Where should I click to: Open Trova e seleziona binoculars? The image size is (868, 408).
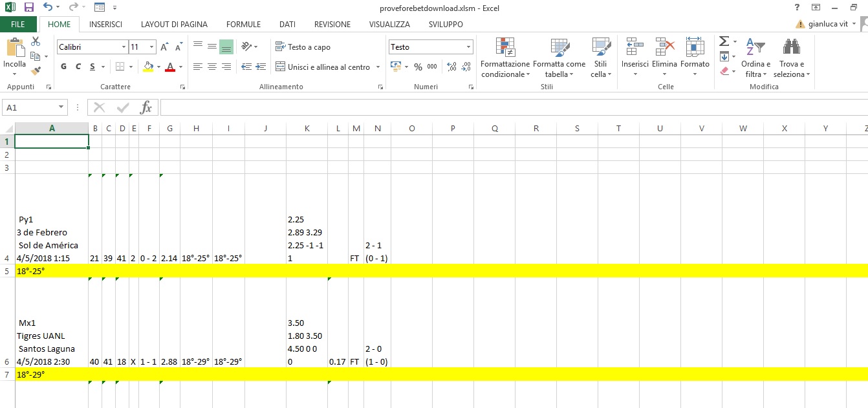click(792, 58)
